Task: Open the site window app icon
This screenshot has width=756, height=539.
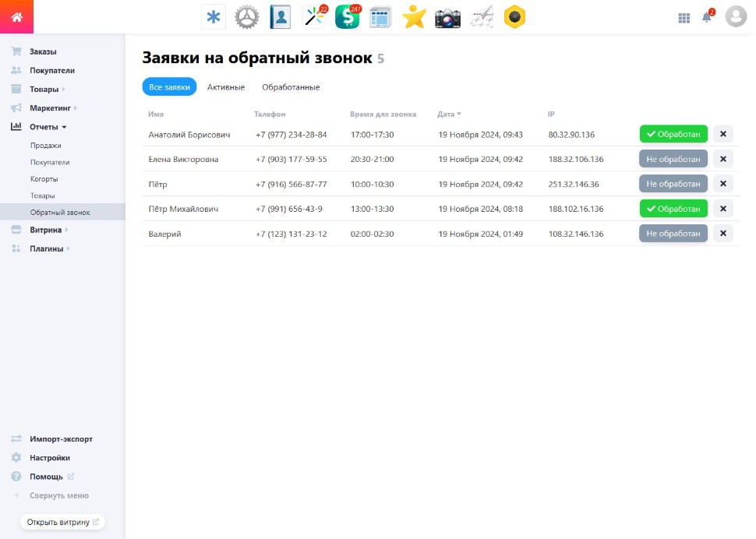Action: tap(380, 17)
